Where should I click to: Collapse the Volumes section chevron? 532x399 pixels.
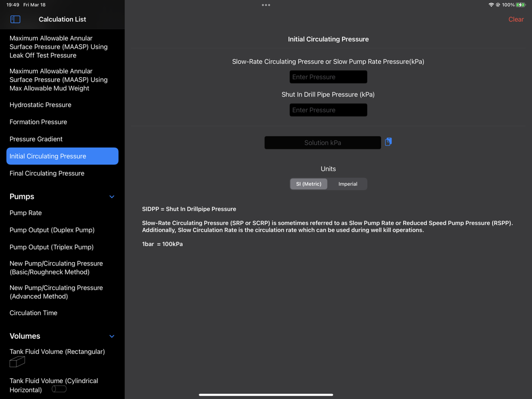112,336
